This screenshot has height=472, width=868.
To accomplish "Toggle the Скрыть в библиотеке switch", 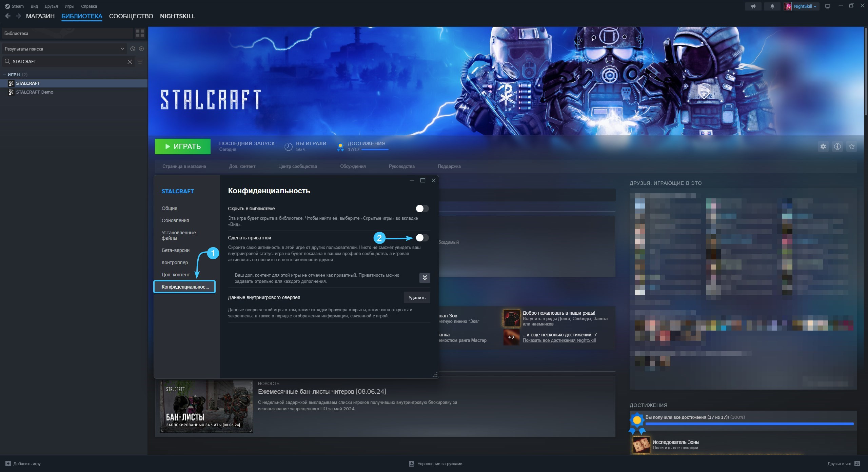I will coord(421,209).
